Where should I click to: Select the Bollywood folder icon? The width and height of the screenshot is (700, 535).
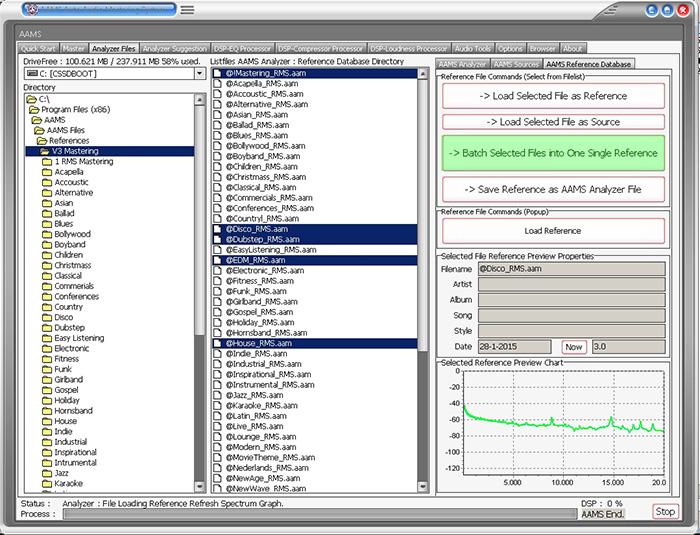(x=47, y=234)
